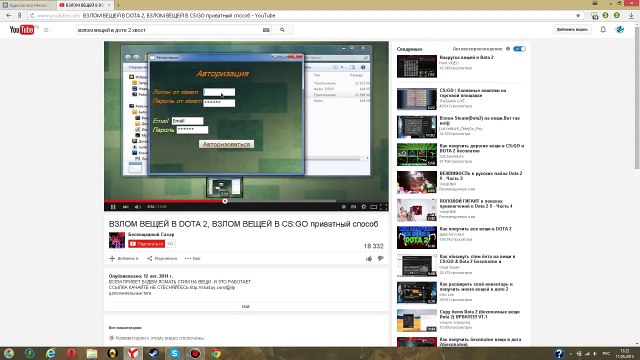Image resolution: width=640 pixels, height=360 pixels.
Task: Click the page vertical scrollbar
Action: pos(637,98)
